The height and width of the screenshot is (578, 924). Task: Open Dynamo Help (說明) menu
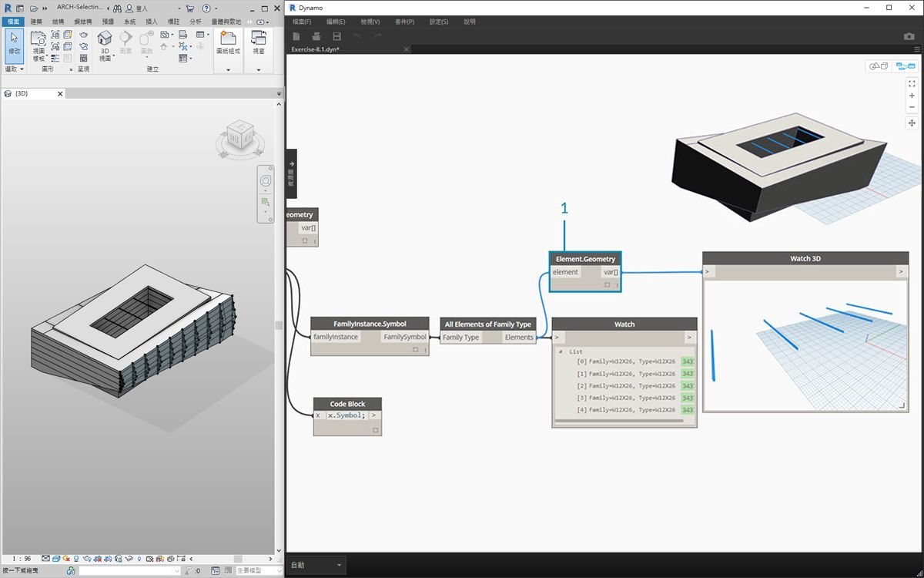coord(470,22)
